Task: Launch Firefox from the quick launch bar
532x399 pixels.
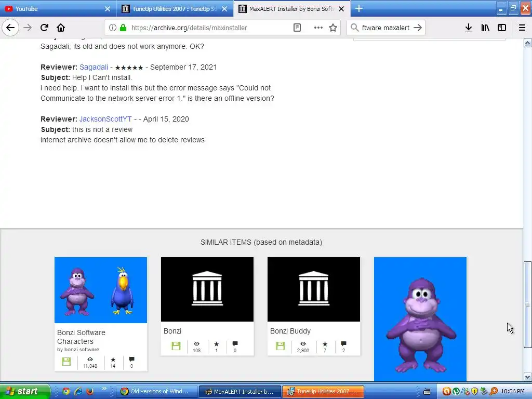Action: tap(90, 391)
